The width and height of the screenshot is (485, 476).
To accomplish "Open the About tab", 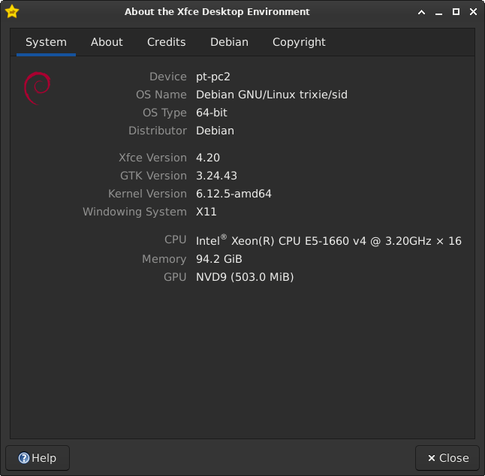I will point(107,42).
